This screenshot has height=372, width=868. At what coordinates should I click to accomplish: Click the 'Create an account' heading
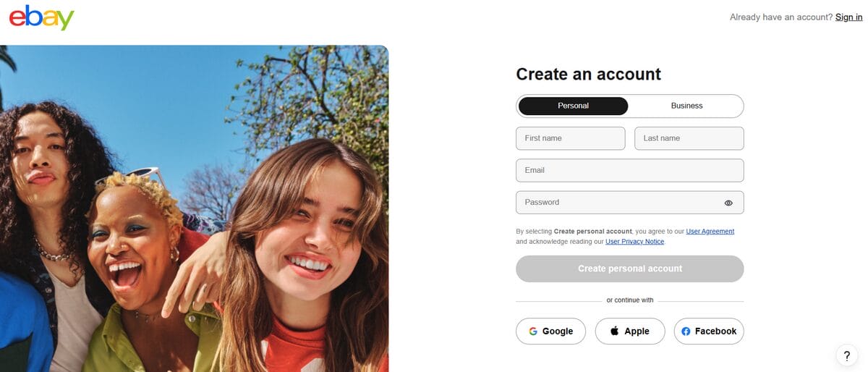coord(588,74)
